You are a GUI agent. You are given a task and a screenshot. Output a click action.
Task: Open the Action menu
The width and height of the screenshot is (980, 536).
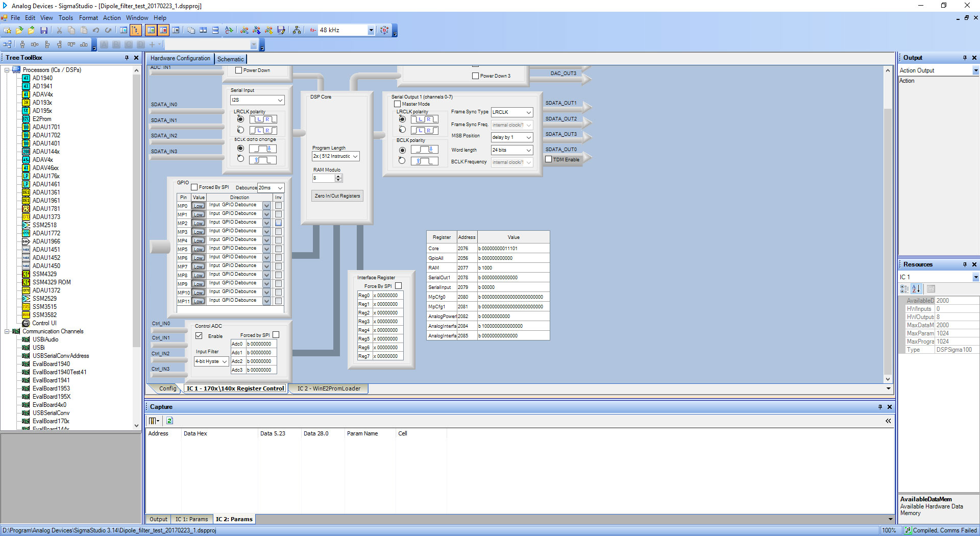coord(112,18)
